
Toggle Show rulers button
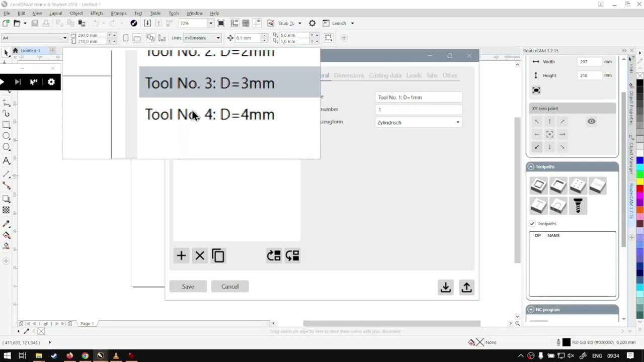pos(234,23)
